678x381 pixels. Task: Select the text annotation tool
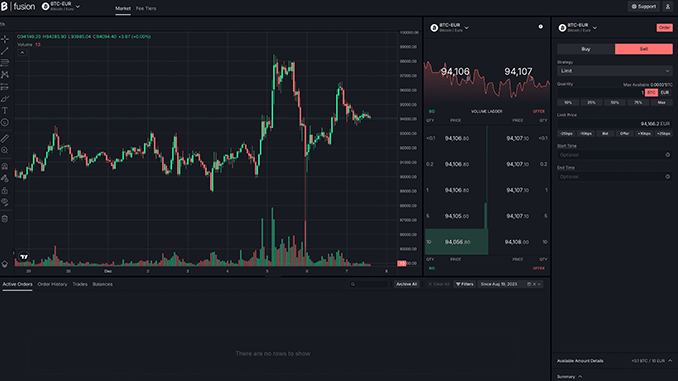point(5,111)
